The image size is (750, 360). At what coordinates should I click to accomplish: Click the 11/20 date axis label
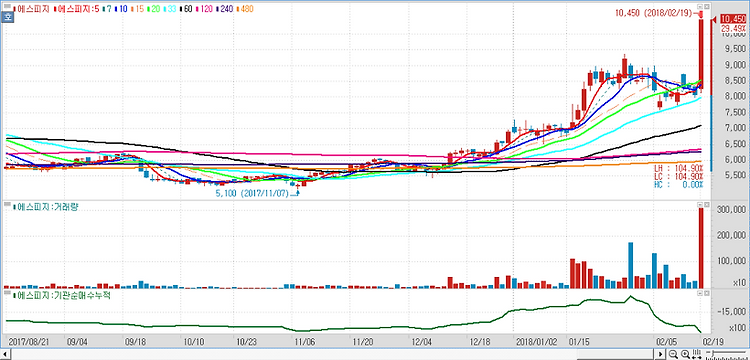(363, 342)
